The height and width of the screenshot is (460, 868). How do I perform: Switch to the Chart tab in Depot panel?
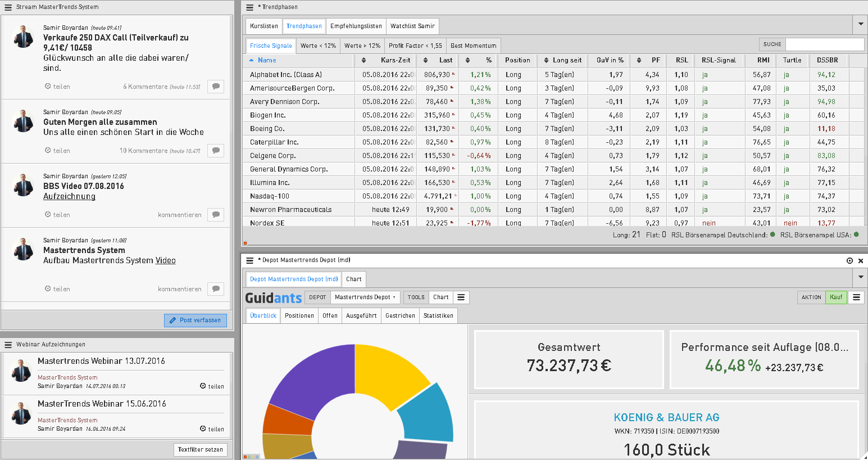tap(354, 279)
